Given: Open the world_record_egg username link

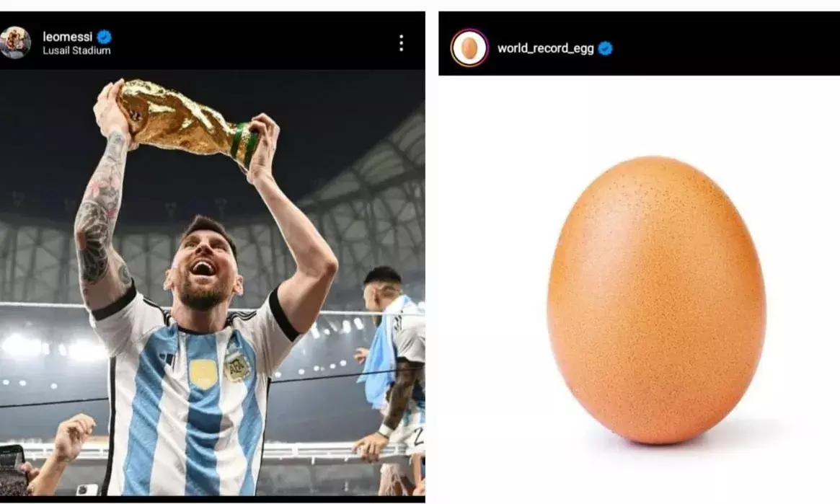Looking at the screenshot, I should [x=545, y=49].
